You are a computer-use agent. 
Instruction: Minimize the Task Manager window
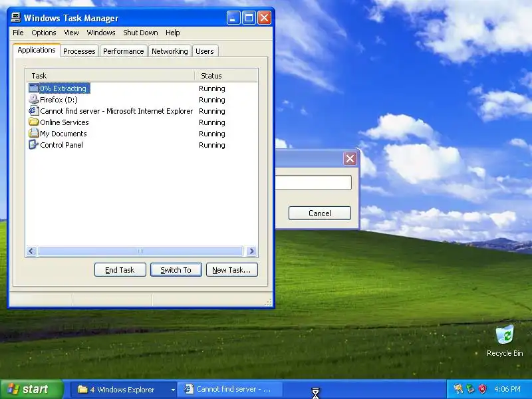[233, 18]
